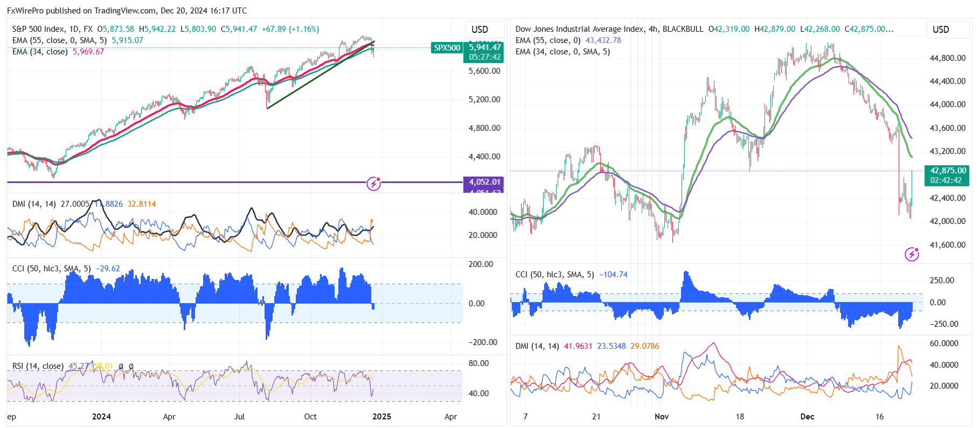
Task: Click the CCI legend showing -104.74
Action: (x=571, y=275)
